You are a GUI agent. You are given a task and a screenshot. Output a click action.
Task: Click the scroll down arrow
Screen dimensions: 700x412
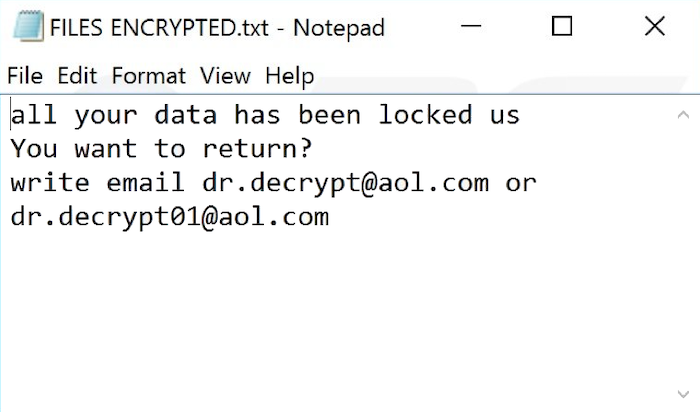pyautogui.click(x=683, y=394)
